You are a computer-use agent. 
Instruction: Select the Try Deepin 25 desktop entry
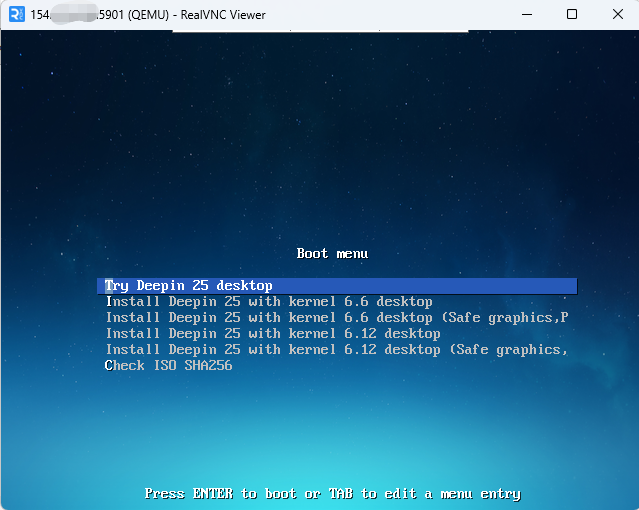click(337, 286)
